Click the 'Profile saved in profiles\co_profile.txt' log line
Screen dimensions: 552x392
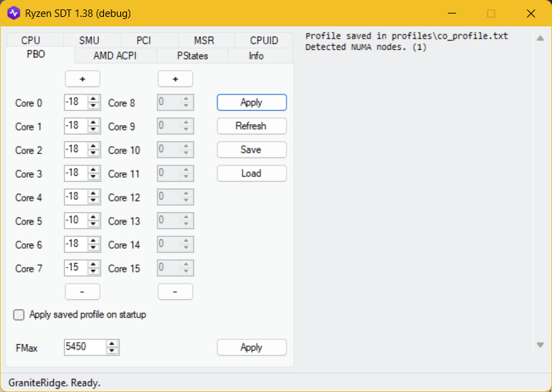tap(407, 36)
